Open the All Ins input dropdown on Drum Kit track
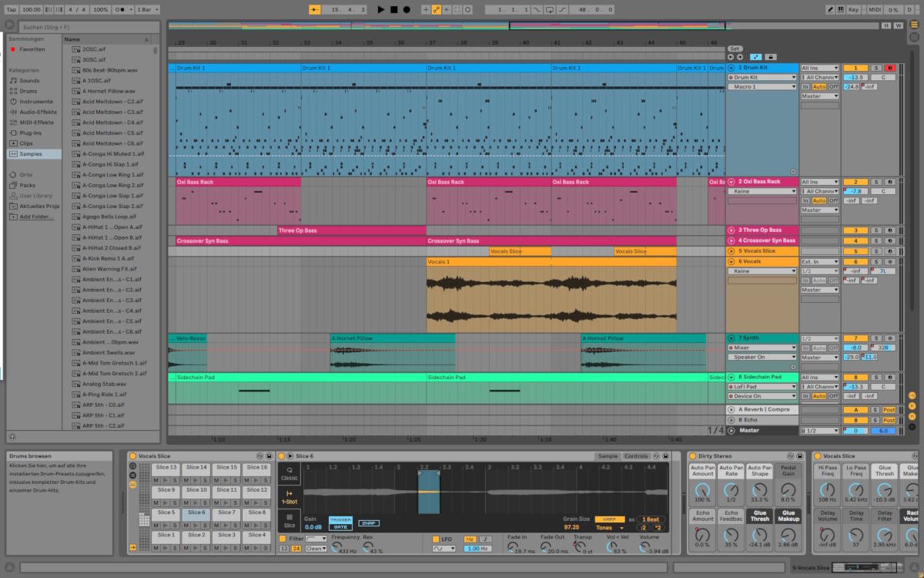The image size is (924, 578). coord(820,68)
